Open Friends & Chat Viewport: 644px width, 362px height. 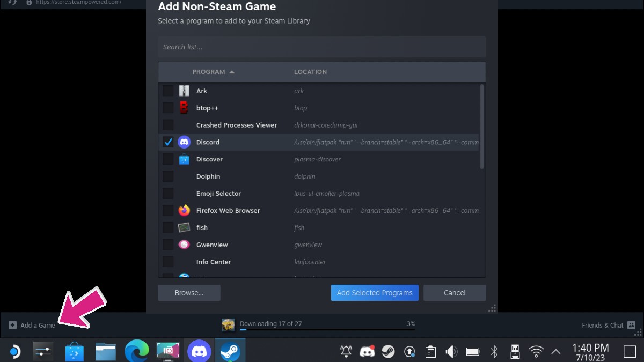(x=609, y=325)
